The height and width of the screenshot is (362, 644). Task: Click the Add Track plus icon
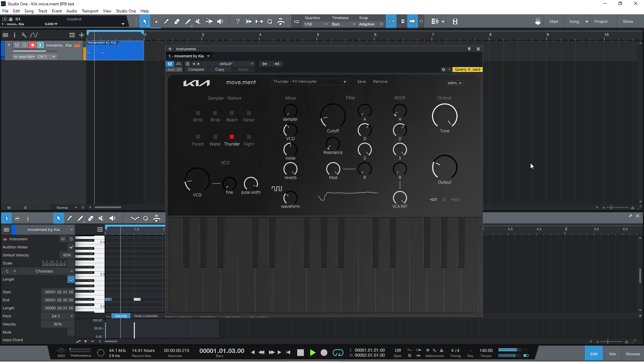82,35
